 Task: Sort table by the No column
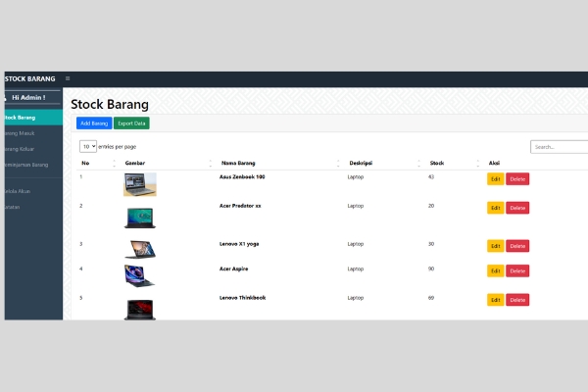click(x=98, y=163)
